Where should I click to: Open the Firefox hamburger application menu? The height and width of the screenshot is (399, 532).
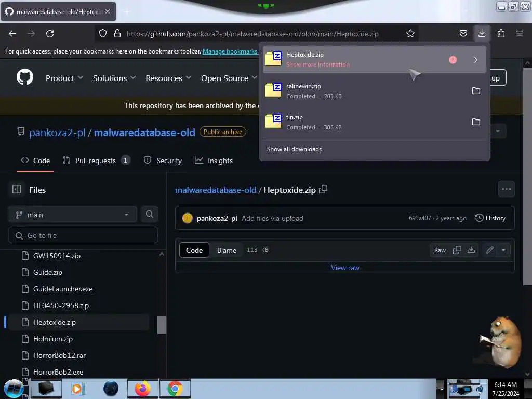(519, 33)
